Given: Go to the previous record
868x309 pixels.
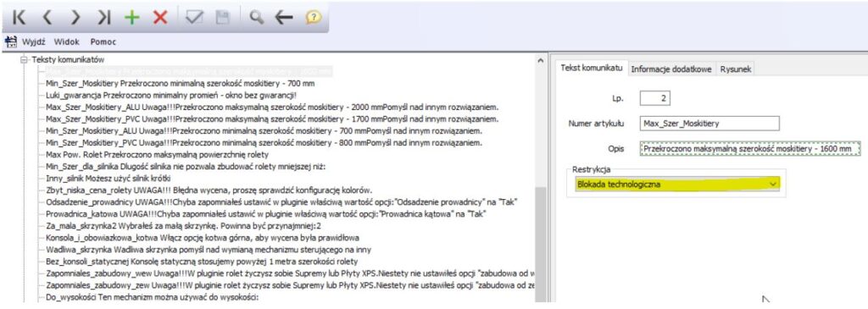Looking at the screenshot, I should (x=47, y=17).
